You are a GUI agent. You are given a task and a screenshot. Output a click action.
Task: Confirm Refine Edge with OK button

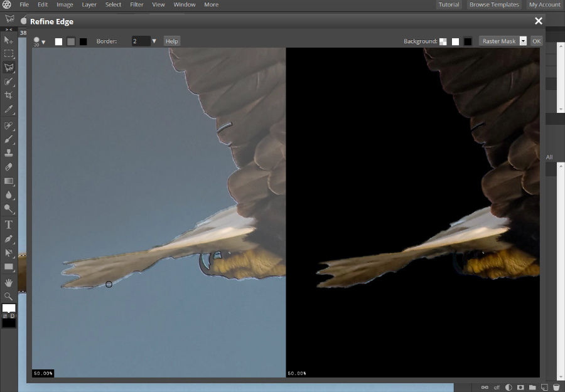pos(536,41)
